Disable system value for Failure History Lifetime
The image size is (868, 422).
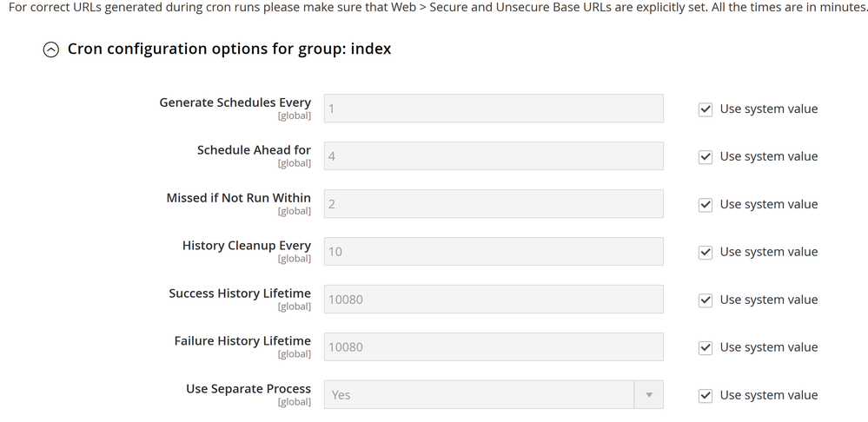point(706,347)
